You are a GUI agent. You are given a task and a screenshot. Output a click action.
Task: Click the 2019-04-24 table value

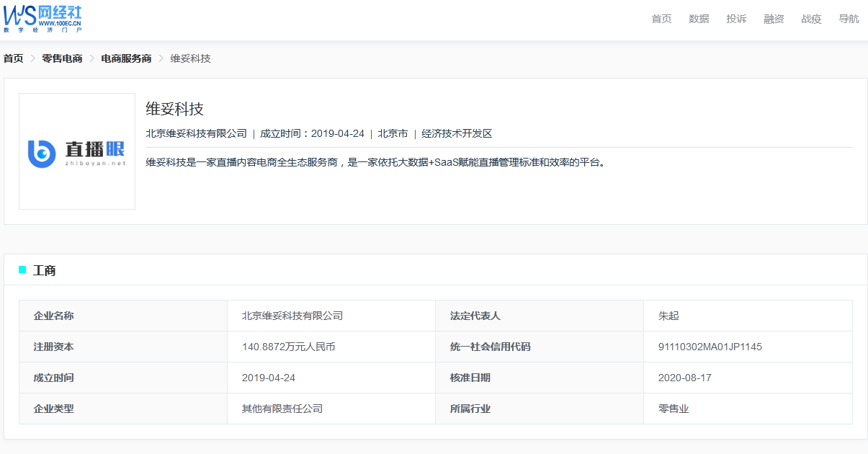pos(269,378)
